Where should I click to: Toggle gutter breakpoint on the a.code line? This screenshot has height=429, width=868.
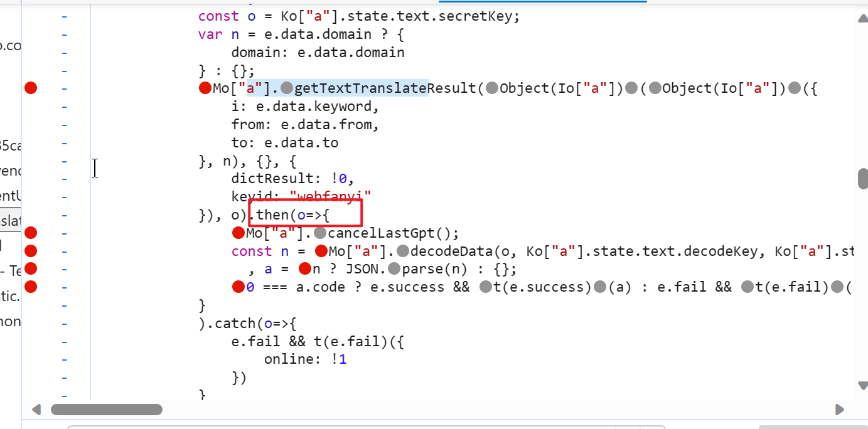pyautogui.click(x=31, y=287)
